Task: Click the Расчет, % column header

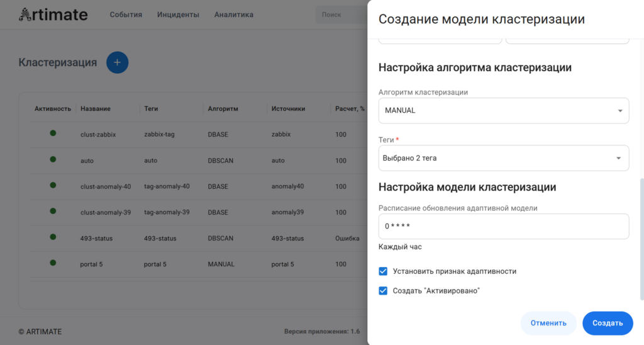Action: tap(350, 109)
